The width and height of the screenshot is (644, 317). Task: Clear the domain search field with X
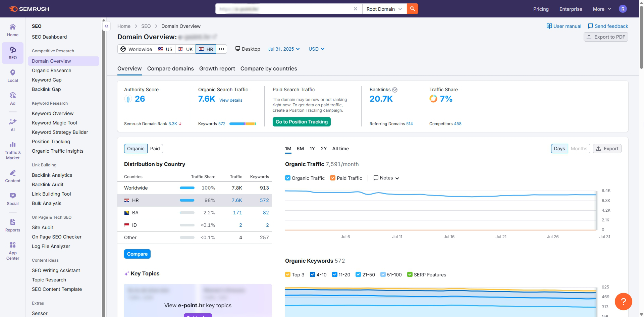pos(356,9)
